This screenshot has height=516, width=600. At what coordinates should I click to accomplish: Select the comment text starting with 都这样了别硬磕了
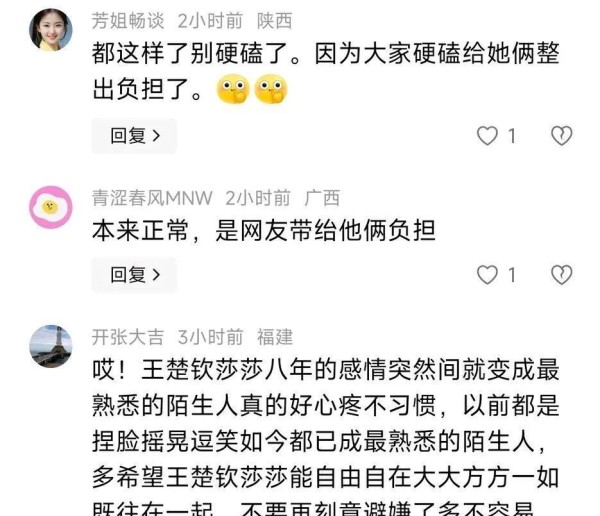tap(326, 71)
